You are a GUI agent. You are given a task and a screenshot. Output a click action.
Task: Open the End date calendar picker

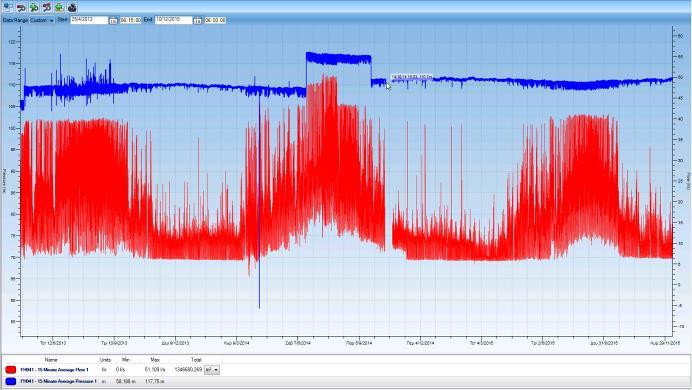(197, 20)
